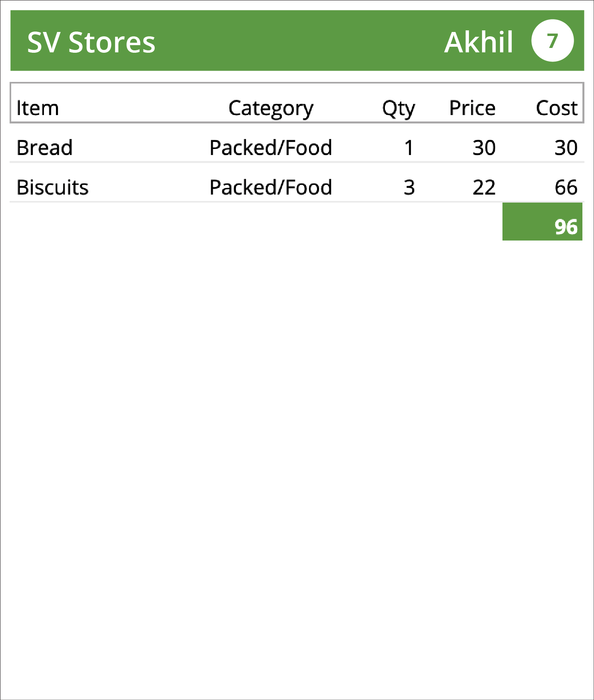This screenshot has width=594, height=700.
Task: Click the Bread price 30 cell
Action: point(484,147)
